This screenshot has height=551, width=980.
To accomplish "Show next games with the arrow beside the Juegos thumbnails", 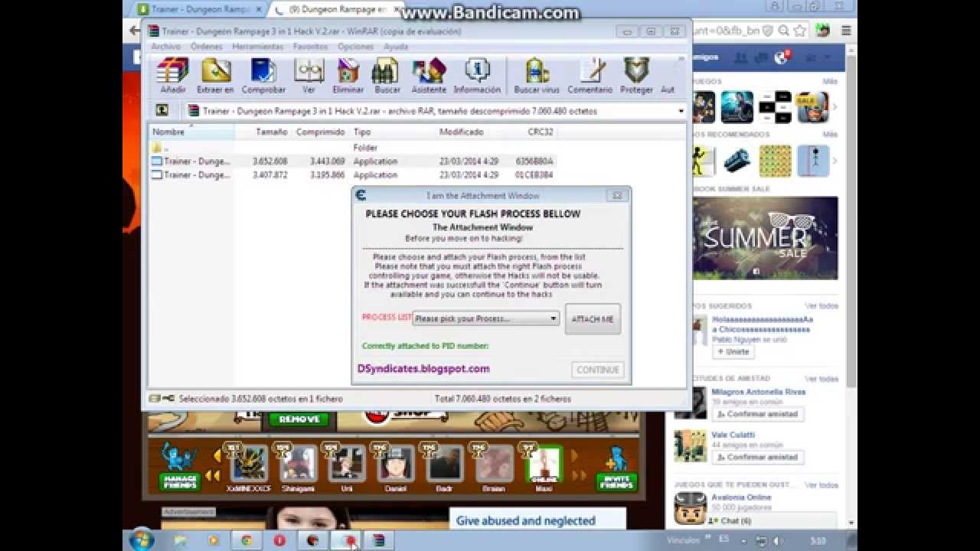I will (835, 107).
